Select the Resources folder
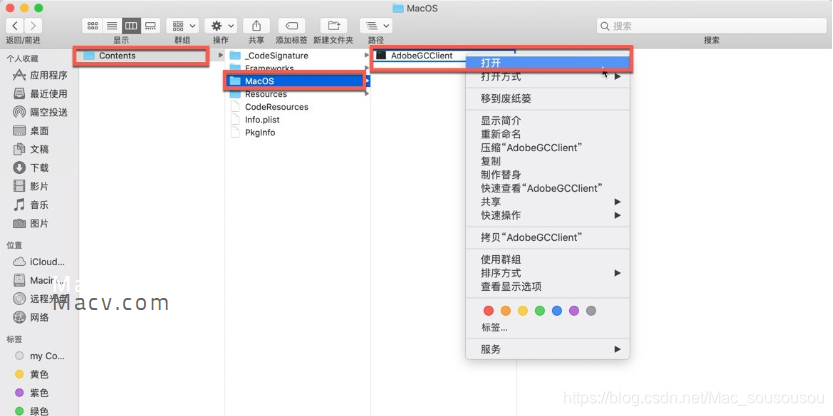This screenshot has width=833, height=416. (266, 94)
